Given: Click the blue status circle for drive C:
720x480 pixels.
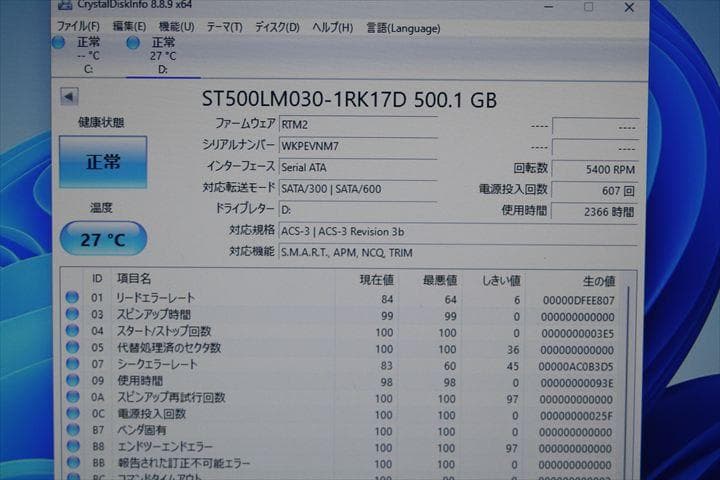Looking at the screenshot, I should pos(59,43).
